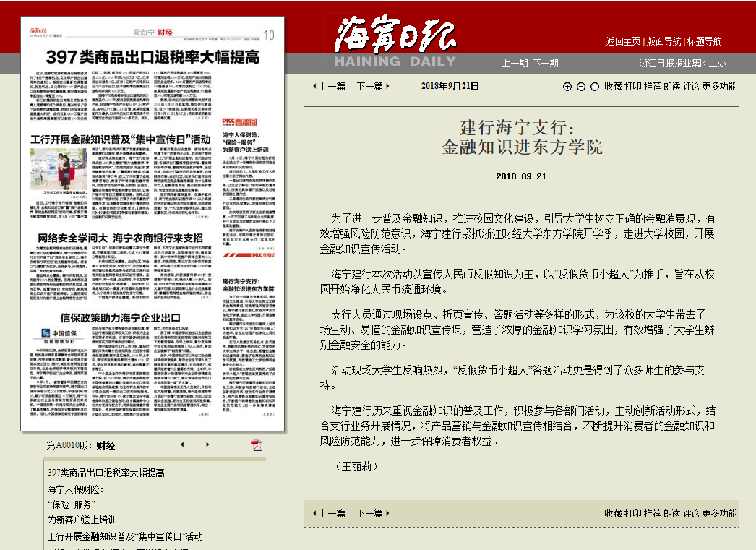Click the paragraph starting 为了进一步普及金融知识
The width and height of the screenshot is (756, 550).
(x=517, y=233)
